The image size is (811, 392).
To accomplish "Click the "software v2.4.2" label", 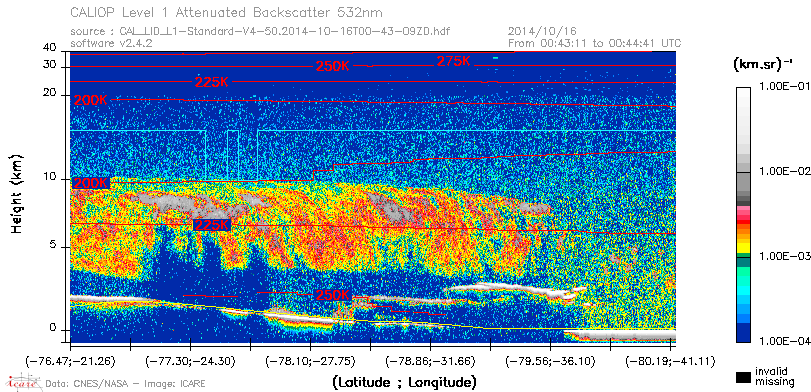I will click(x=111, y=43).
